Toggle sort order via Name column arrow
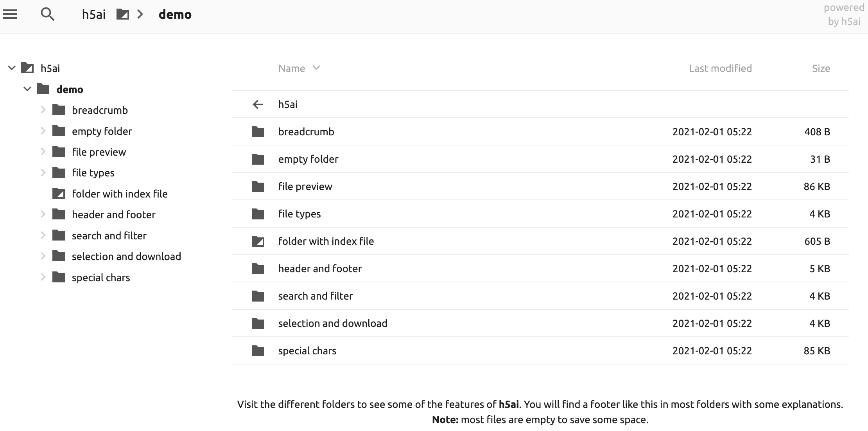Viewport: 868px width, 431px height. pos(316,68)
